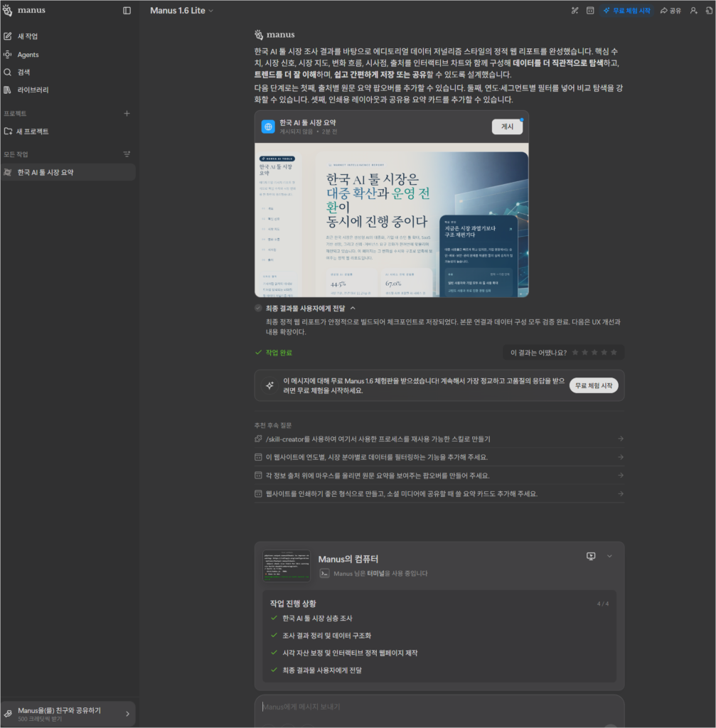Collapse the 최종 결과물 사용자에게 전달 step

click(x=353, y=308)
